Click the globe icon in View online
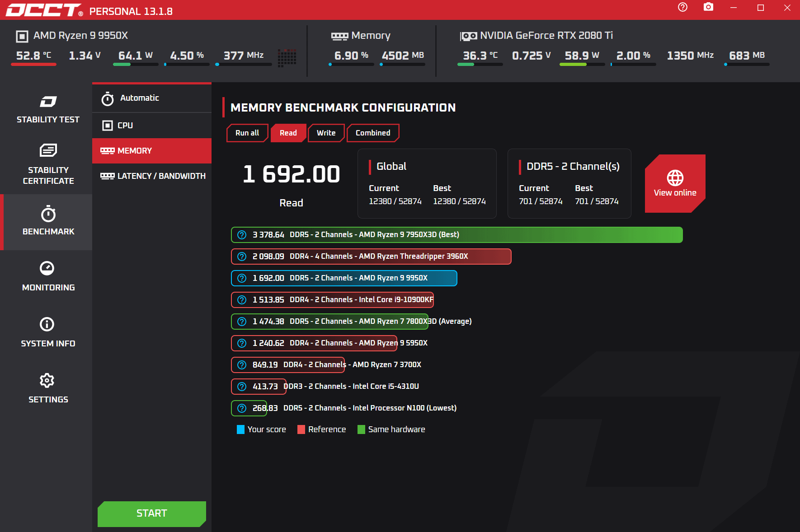 675,178
